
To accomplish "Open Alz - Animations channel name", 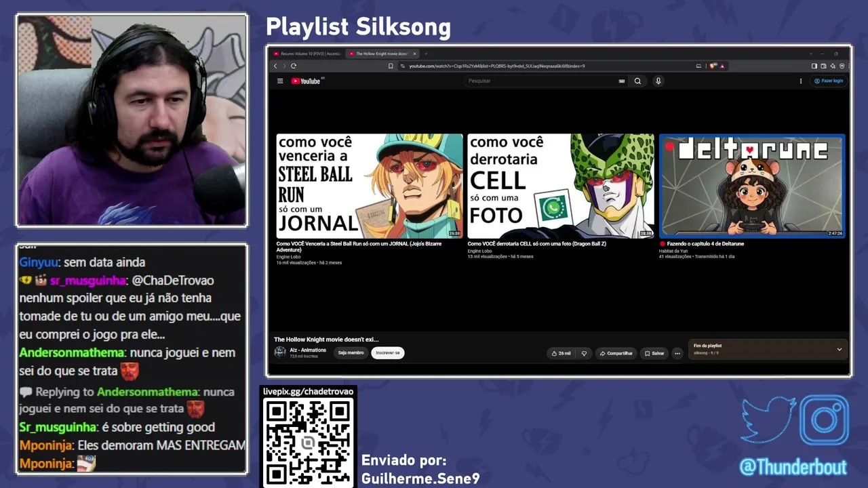I will (308, 350).
